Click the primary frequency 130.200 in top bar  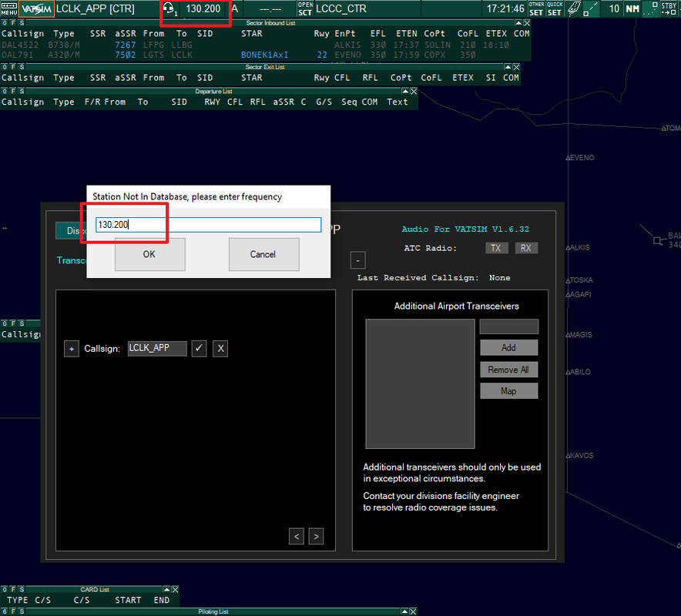tap(203, 8)
